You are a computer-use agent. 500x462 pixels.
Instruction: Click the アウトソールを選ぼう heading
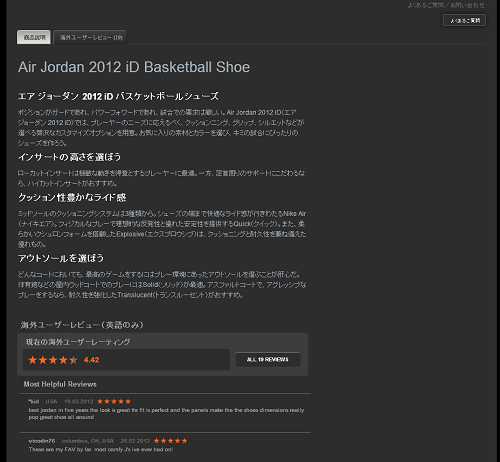click(x=61, y=258)
